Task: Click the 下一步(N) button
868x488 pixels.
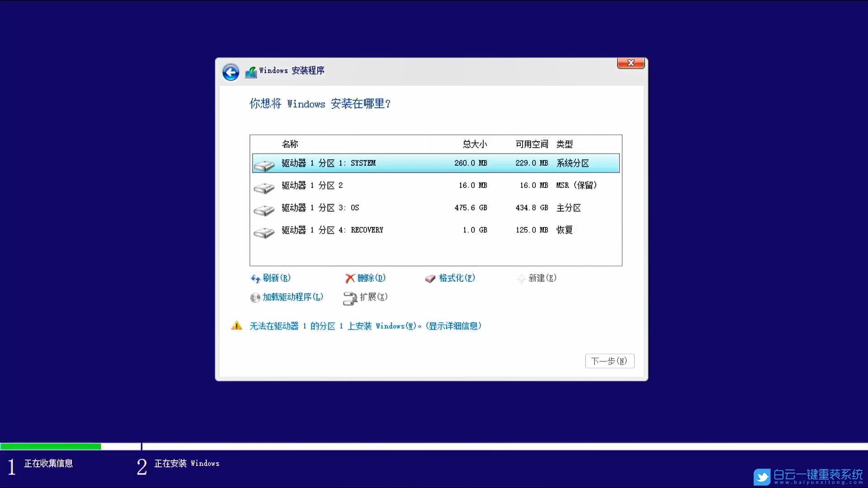Action: coord(609,361)
